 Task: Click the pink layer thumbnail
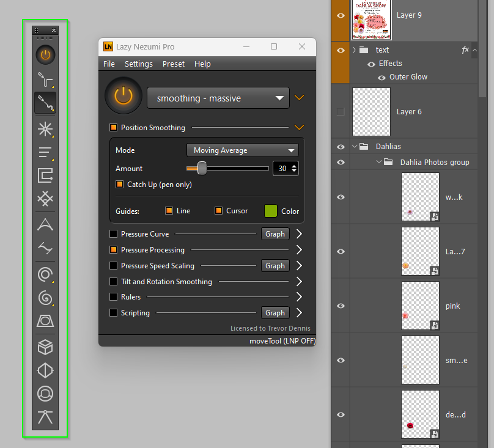pos(420,306)
